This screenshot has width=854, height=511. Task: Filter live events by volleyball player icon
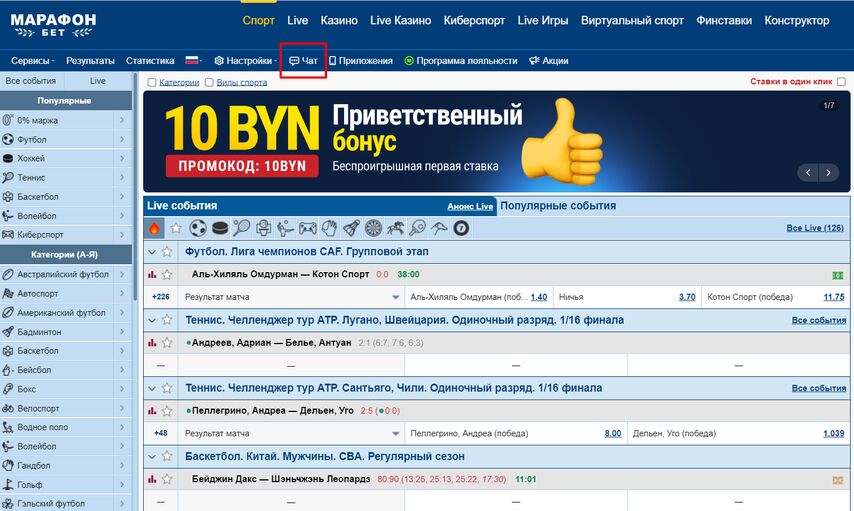coord(285,228)
